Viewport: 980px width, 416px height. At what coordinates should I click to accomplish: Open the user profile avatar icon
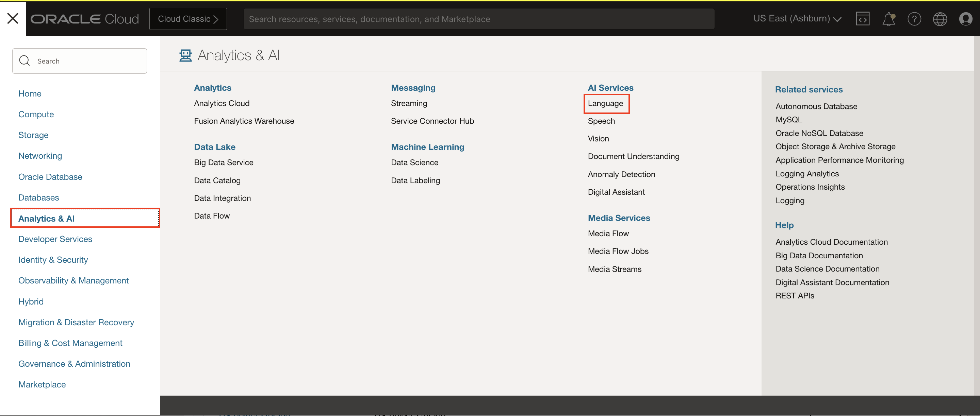[x=965, y=19]
